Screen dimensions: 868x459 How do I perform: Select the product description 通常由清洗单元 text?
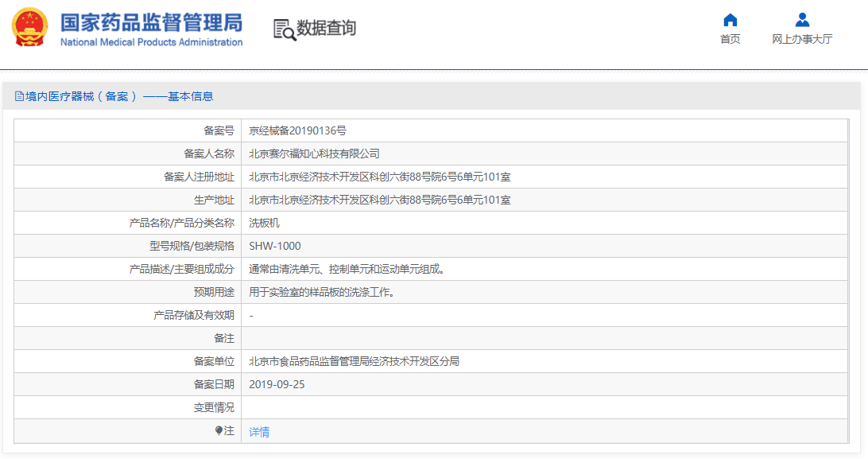[x=347, y=269]
